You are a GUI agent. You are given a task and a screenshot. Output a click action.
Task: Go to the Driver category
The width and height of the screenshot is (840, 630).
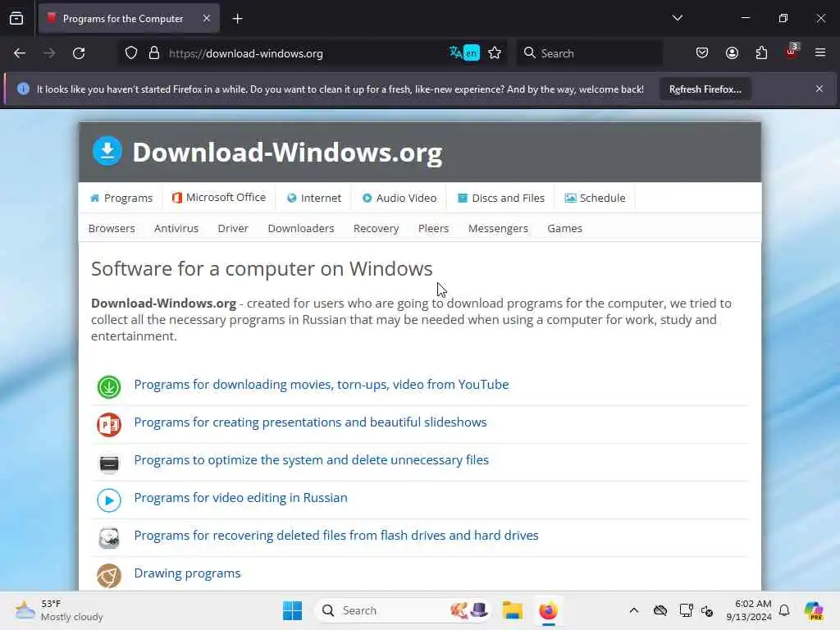233,229
